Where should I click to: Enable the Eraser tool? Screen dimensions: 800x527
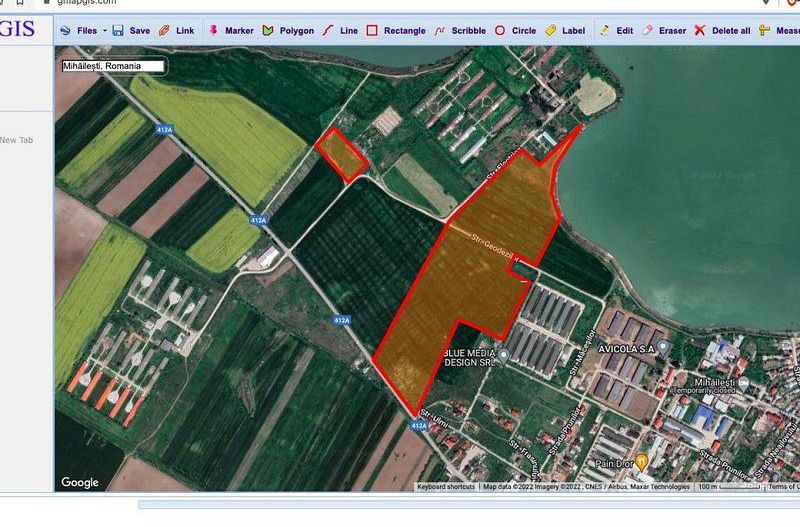(x=664, y=31)
